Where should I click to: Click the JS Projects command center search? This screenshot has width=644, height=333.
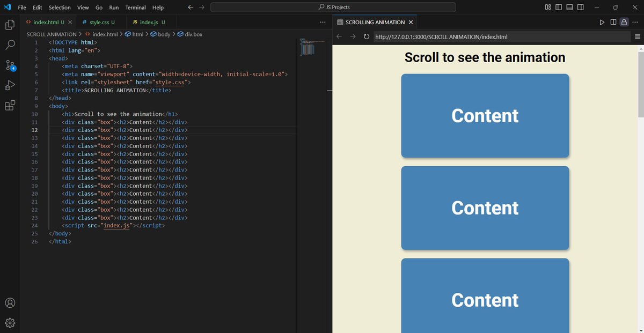pyautogui.click(x=333, y=8)
